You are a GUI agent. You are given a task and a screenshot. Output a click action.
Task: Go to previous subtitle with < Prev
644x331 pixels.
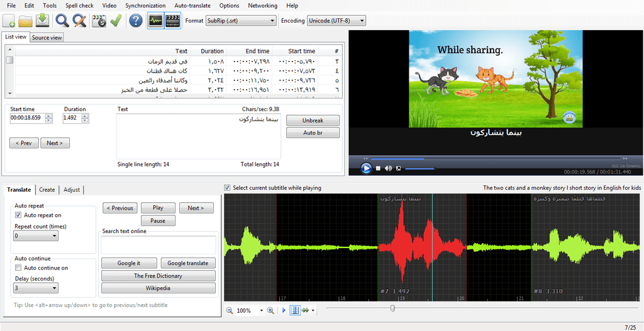[24, 143]
